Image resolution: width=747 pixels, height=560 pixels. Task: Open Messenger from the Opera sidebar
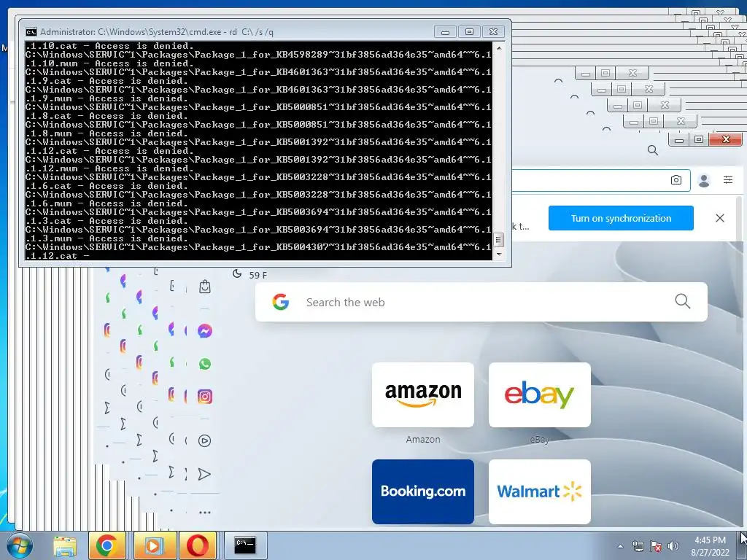coord(205,330)
